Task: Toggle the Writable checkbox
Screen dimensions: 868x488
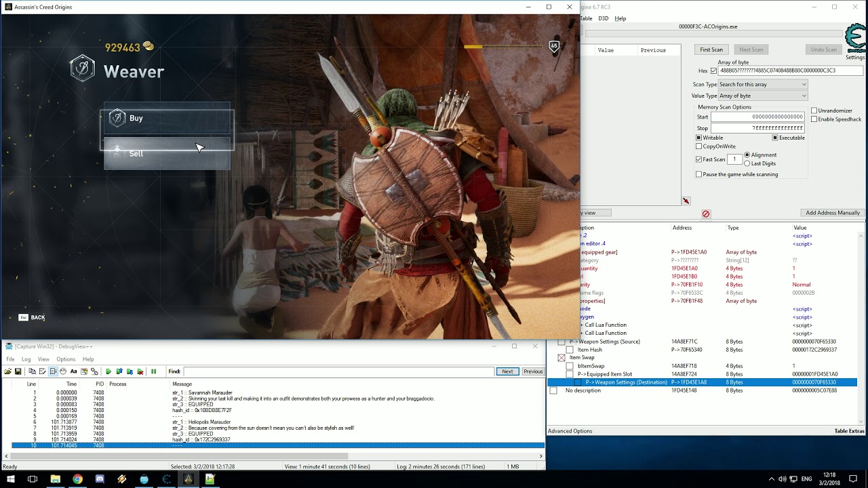Action: (699, 138)
